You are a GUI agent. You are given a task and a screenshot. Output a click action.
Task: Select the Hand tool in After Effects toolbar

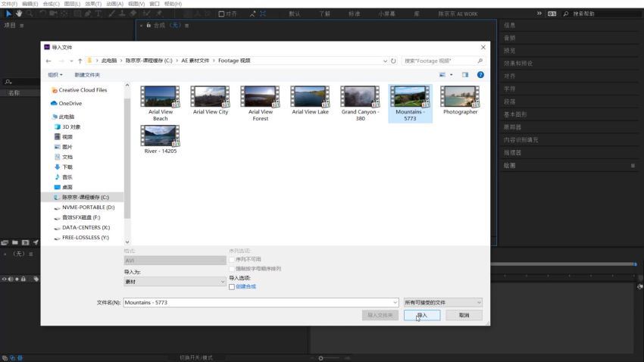pyautogui.click(x=19, y=14)
